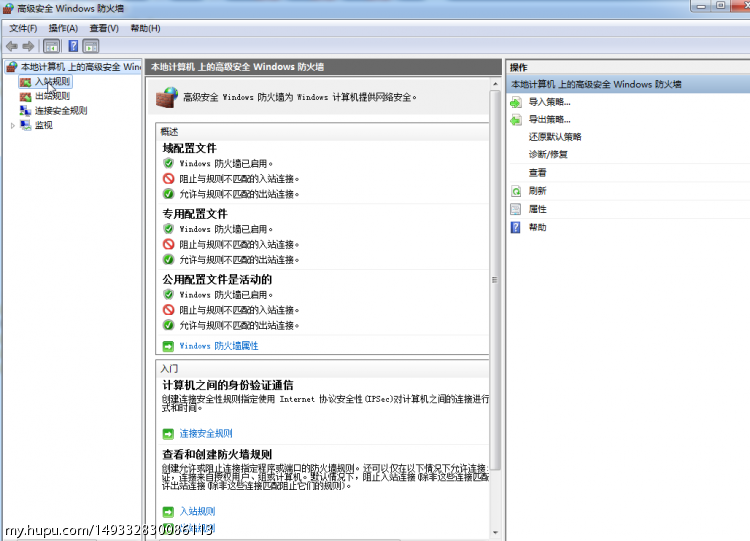The height and width of the screenshot is (541, 750).
Task: Click 导出策略... action
Action: point(549,120)
